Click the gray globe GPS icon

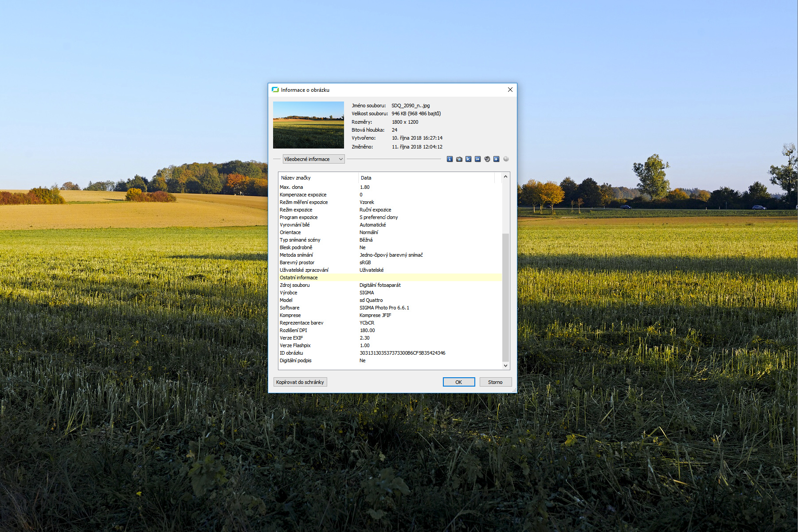pyautogui.click(x=506, y=159)
